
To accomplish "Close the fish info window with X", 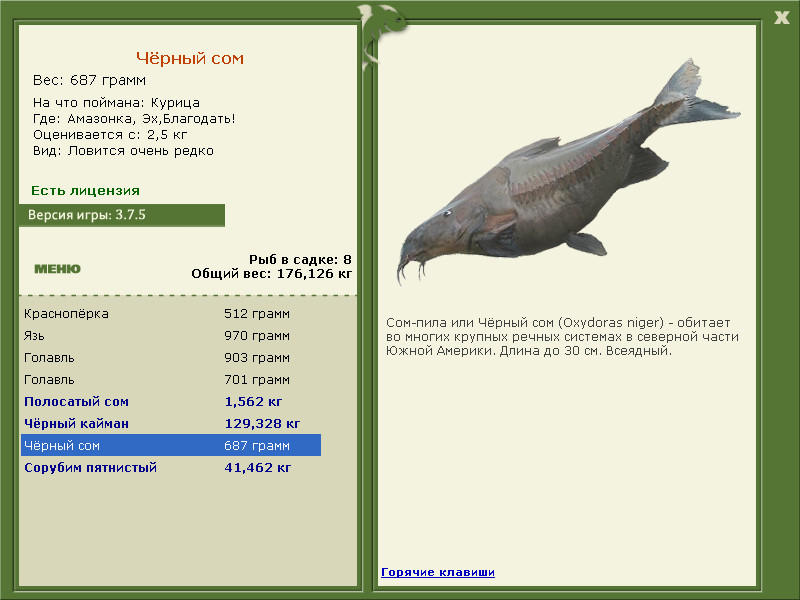I will click(x=781, y=17).
